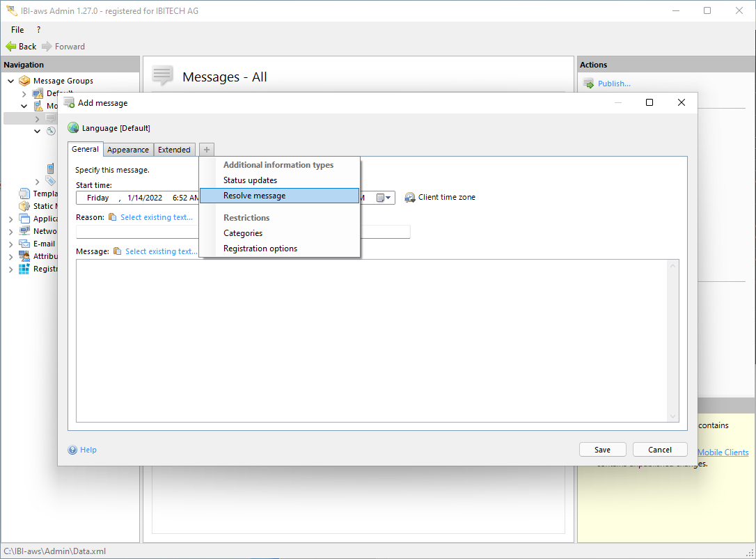Click the blue Help question mark icon
The height and width of the screenshot is (559, 756).
72,450
